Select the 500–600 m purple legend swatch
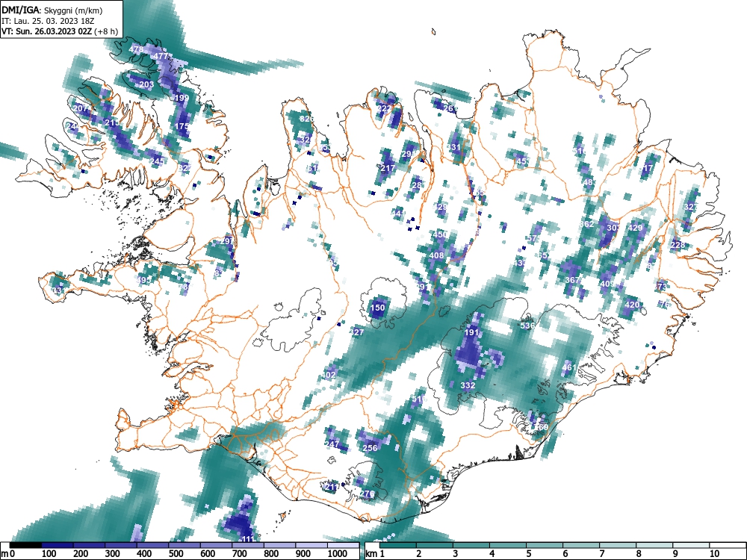The width and height of the screenshot is (747, 560). coord(185,545)
